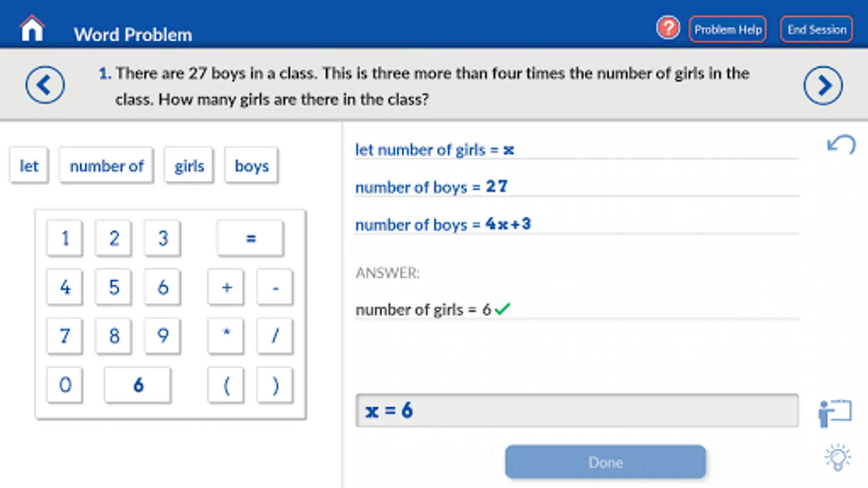Go to next problem arrow
Viewport: 868px width, 488px height.
tap(823, 85)
